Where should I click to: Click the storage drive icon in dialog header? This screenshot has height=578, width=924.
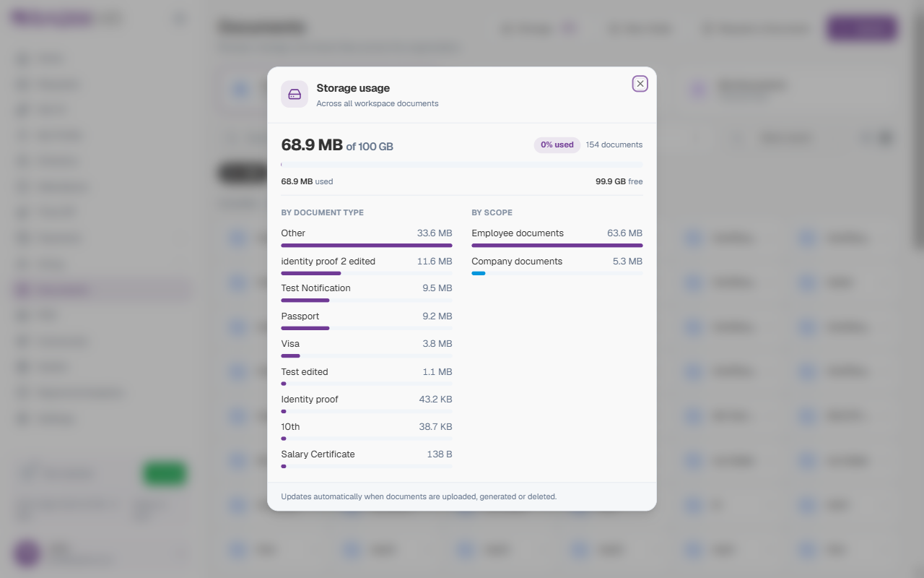point(295,94)
